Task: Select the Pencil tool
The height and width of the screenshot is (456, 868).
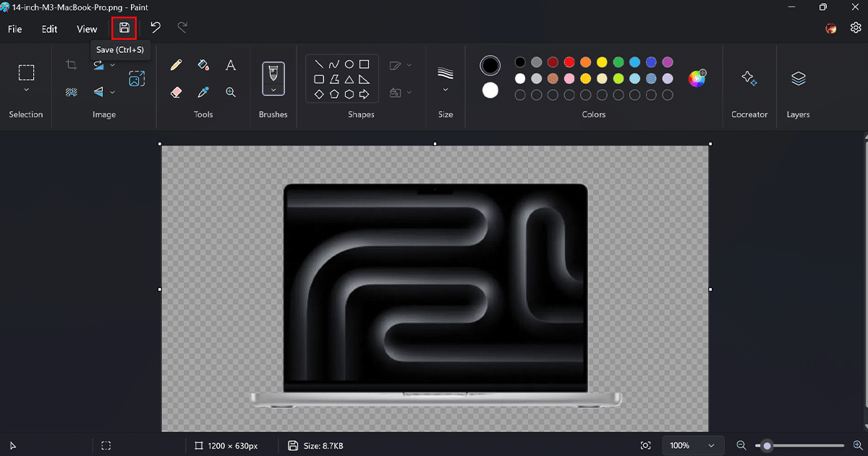Action: pyautogui.click(x=176, y=64)
